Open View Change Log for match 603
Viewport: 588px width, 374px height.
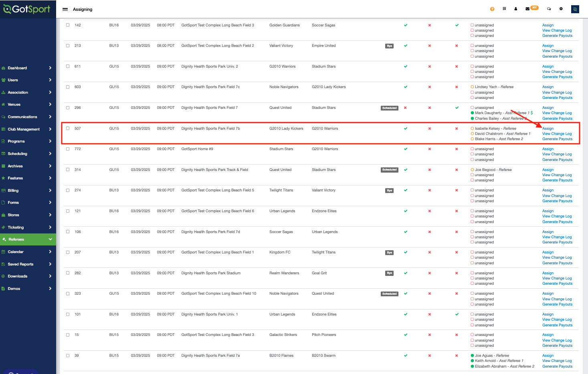click(x=557, y=92)
